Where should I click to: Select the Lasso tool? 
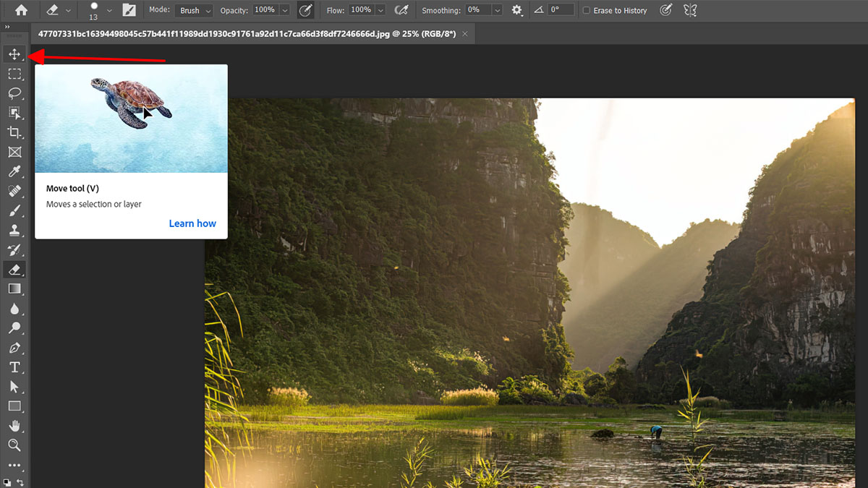tap(14, 93)
